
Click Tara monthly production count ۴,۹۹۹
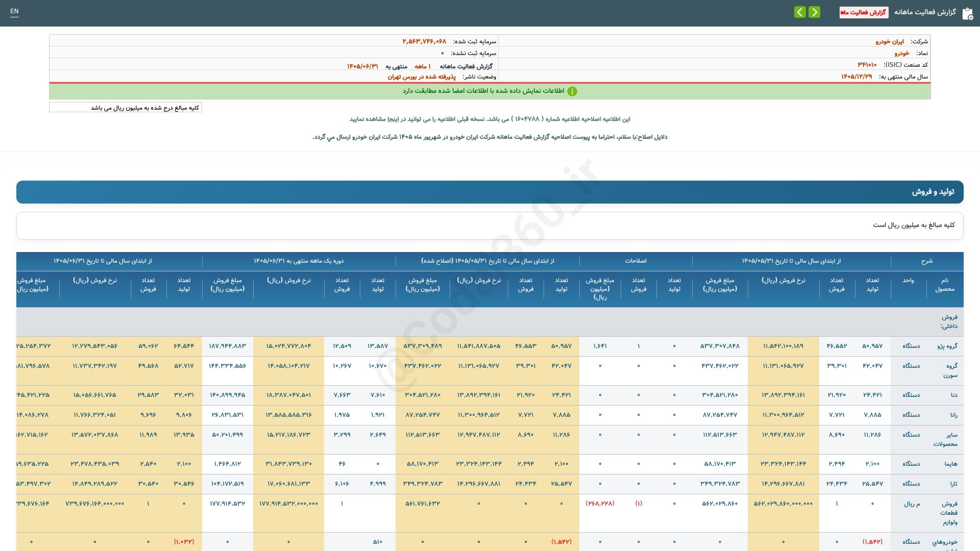coord(378,484)
